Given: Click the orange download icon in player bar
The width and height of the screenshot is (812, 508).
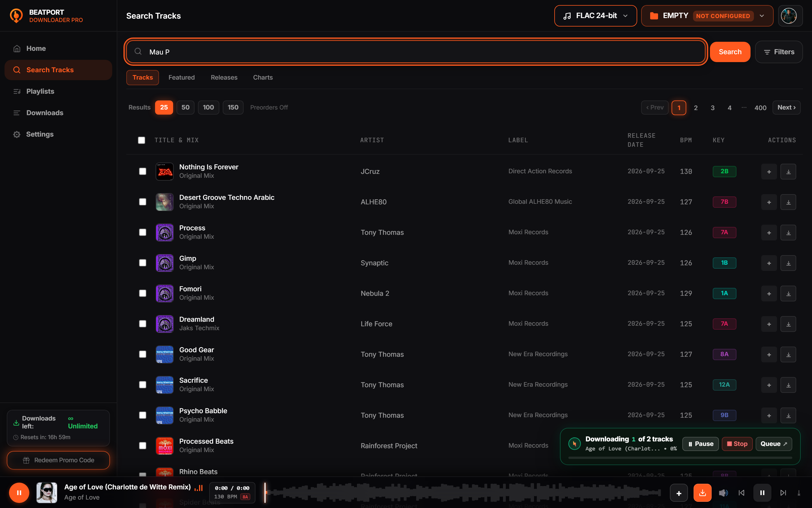Looking at the screenshot, I should [702, 493].
